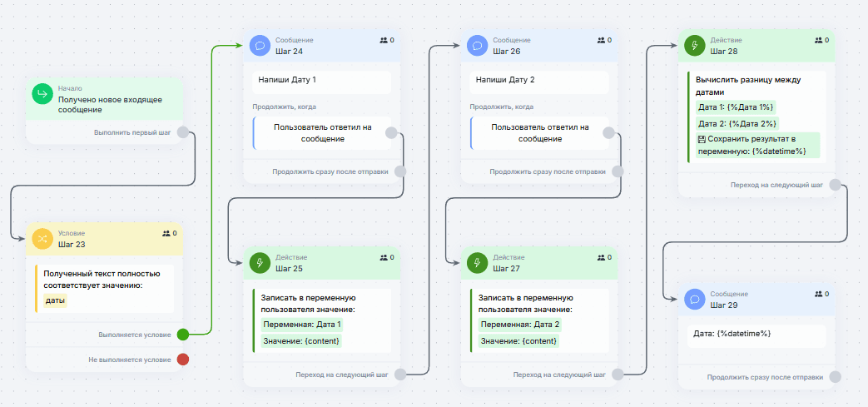Image resolution: width=868 pixels, height=407 pixels.
Task: Click the users counter icon on Шаг 28
Action: (x=819, y=40)
